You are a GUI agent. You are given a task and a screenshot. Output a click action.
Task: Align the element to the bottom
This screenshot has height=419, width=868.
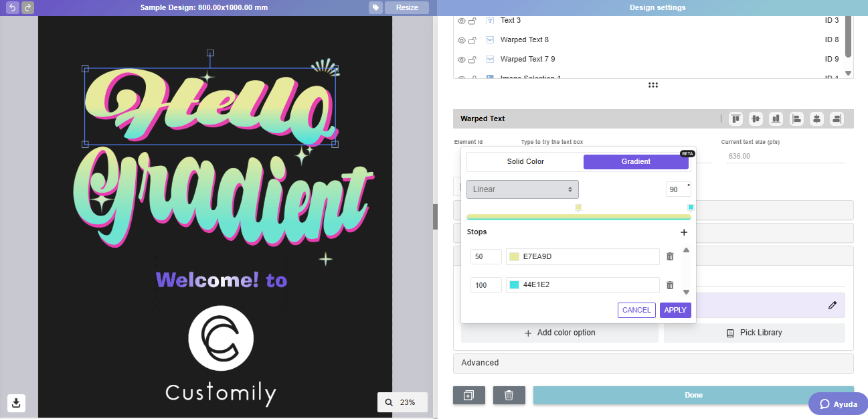tap(776, 119)
